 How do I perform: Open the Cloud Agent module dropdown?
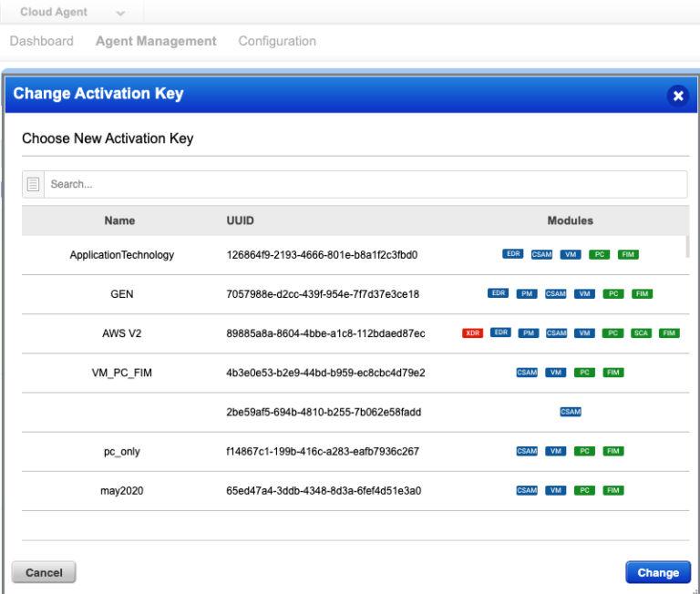72,12
